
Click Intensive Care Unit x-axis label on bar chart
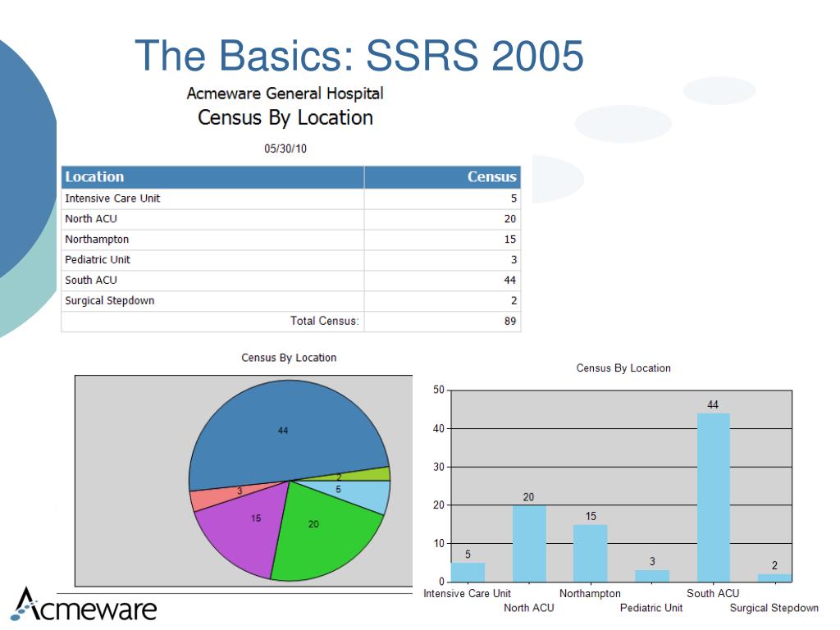(x=467, y=594)
